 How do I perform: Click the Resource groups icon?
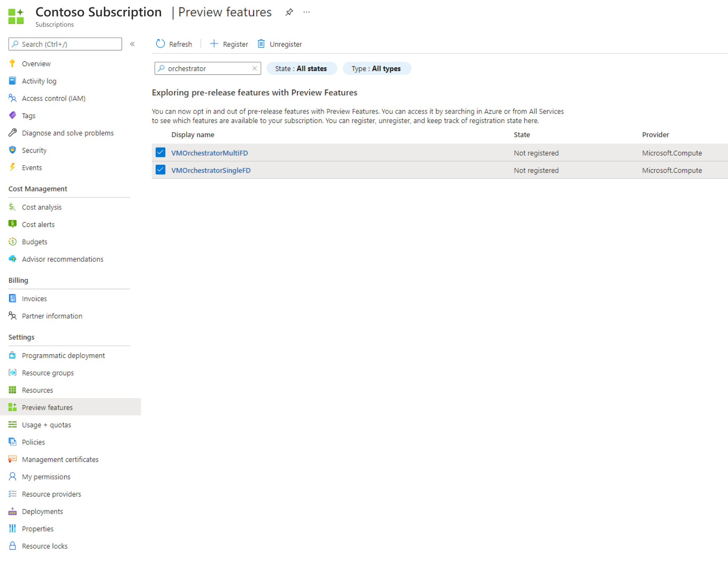click(13, 373)
